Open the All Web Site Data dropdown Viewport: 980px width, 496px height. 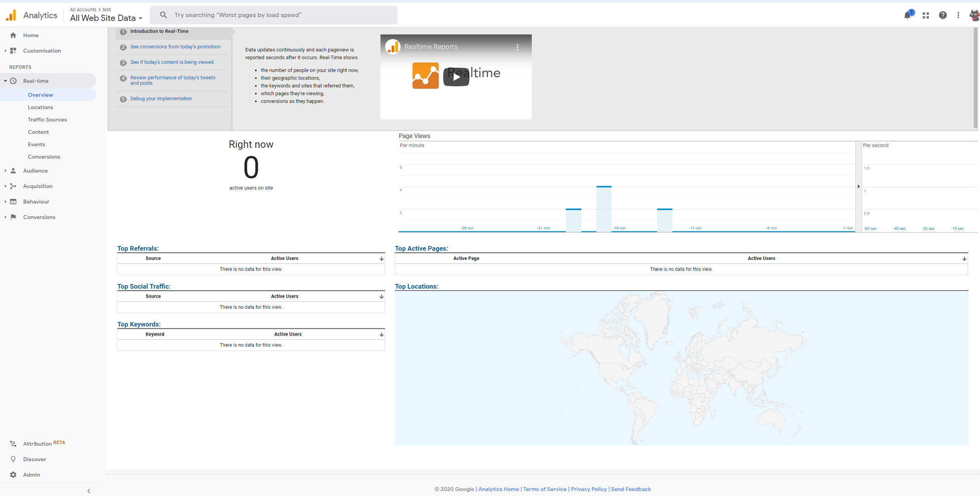(106, 18)
